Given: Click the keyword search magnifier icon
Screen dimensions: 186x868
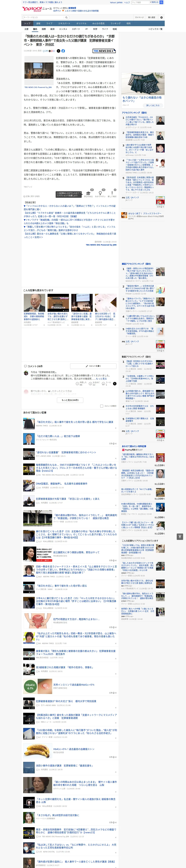Looking at the screenshot, I should pos(66,17).
